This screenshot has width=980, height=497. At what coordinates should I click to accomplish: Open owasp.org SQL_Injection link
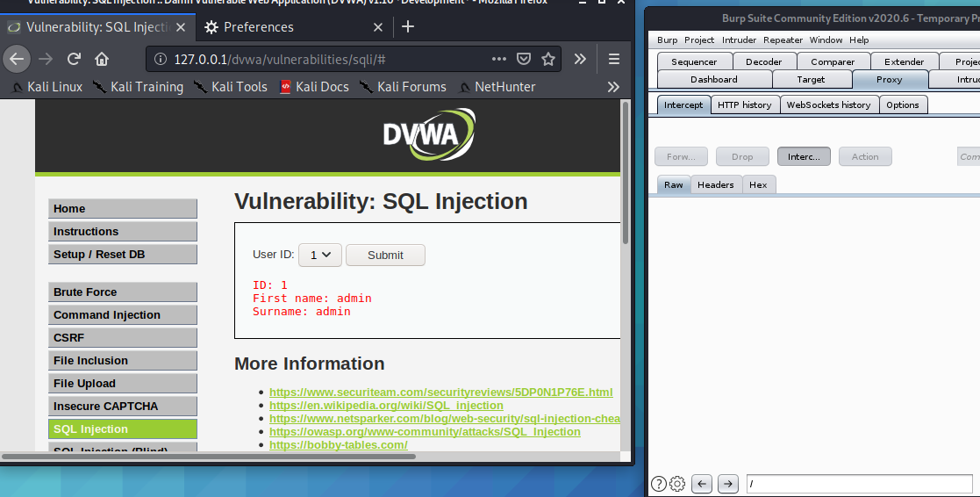(x=425, y=431)
